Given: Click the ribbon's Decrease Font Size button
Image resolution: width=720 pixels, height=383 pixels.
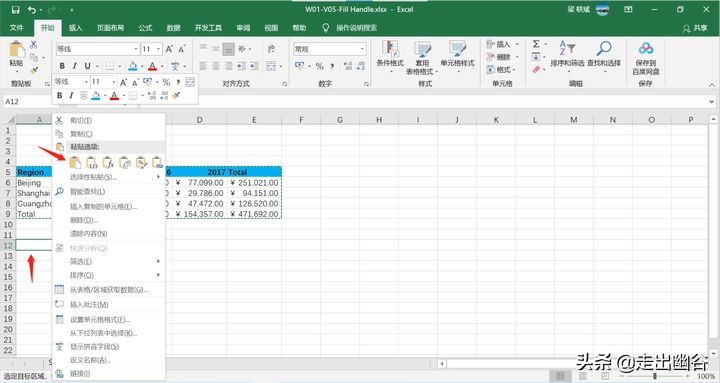Looking at the screenshot, I should (182, 49).
